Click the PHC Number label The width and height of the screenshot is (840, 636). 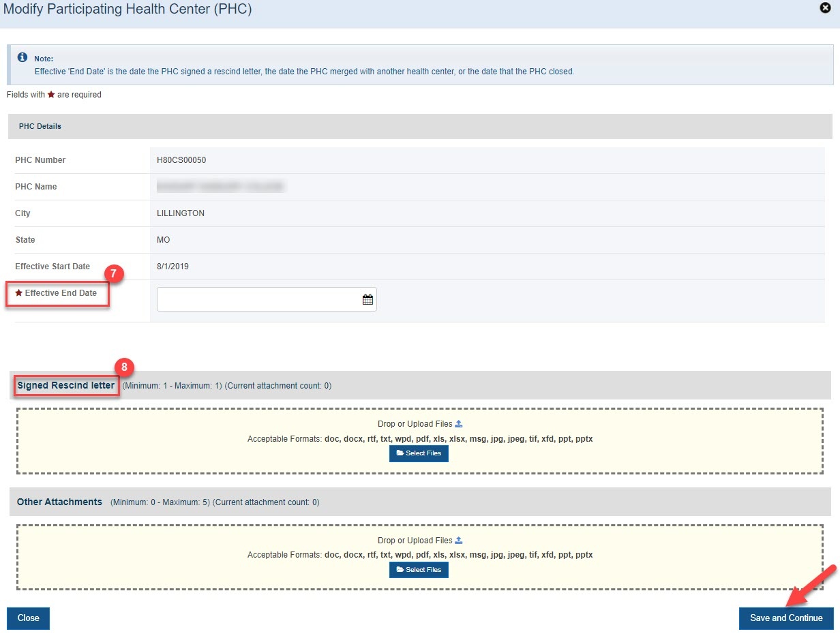(40, 160)
